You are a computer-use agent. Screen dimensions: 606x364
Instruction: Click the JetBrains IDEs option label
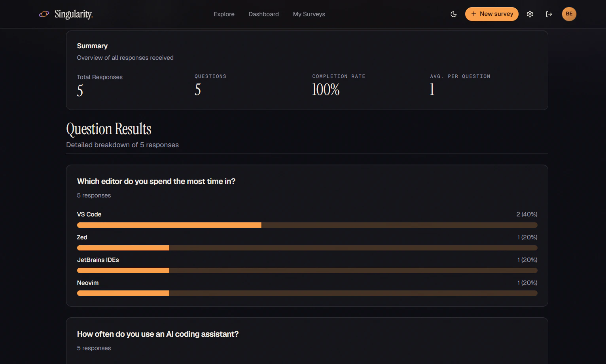coord(98,260)
